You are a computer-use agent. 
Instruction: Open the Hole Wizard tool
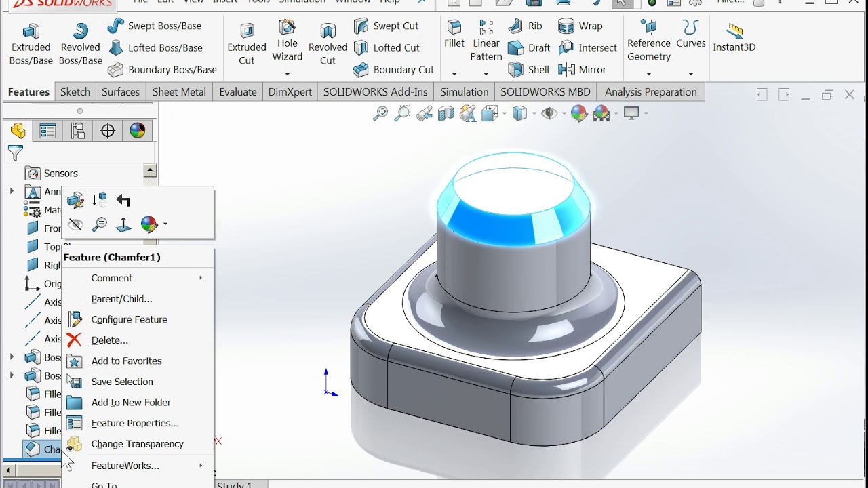pos(288,41)
